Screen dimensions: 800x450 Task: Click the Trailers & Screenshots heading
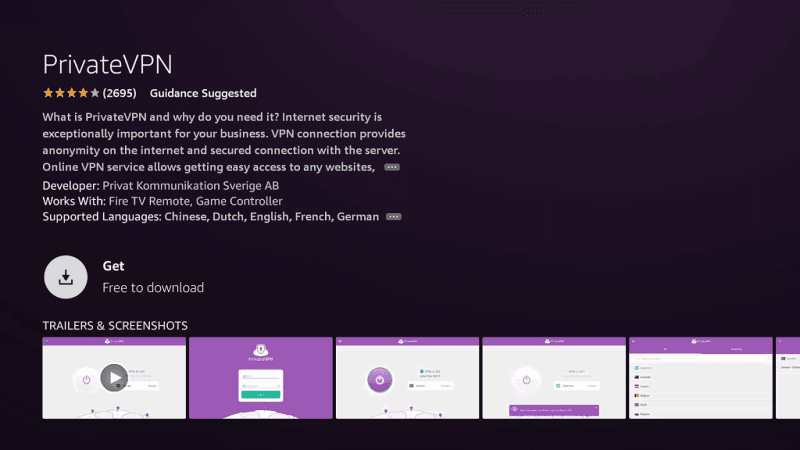coord(115,326)
